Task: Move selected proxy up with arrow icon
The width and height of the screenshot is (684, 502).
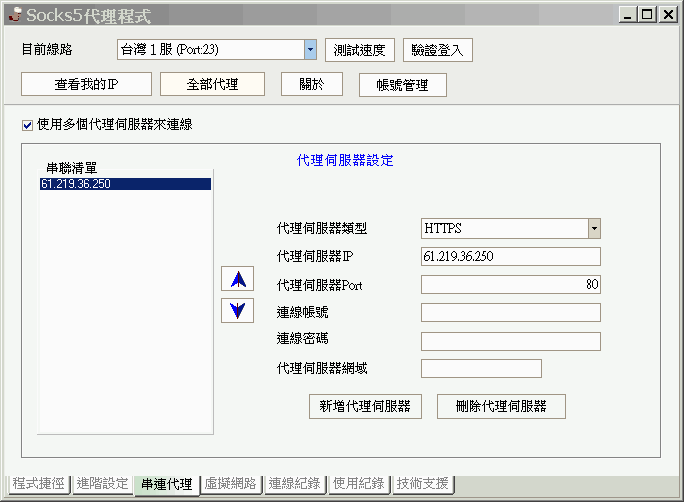Action: 237,279
